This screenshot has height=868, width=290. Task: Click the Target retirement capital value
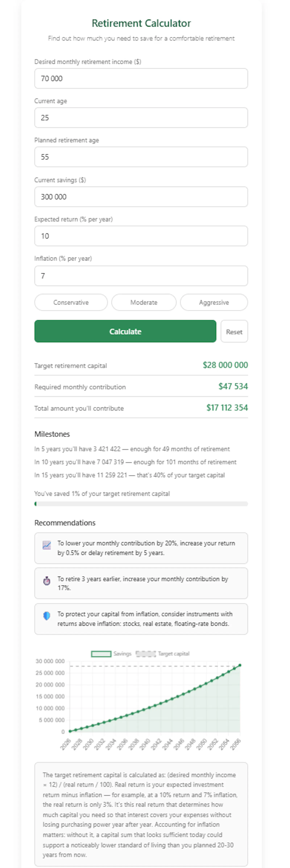click(x=225, y=365)
